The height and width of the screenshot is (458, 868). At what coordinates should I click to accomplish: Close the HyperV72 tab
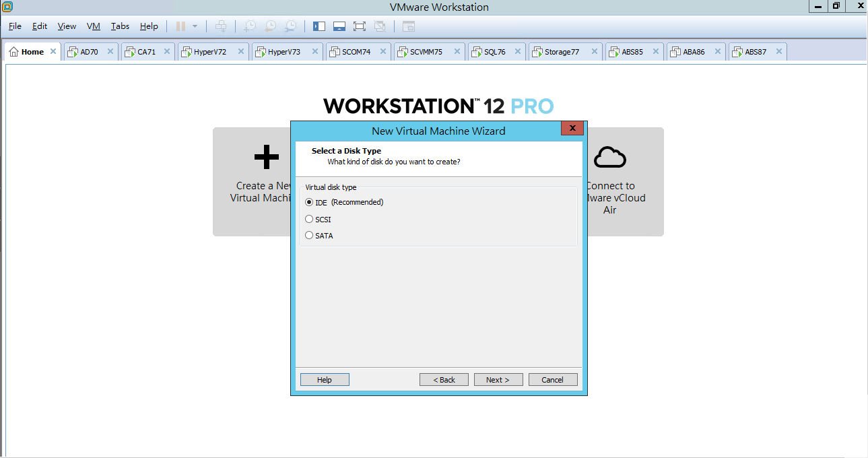click(x=241, y=51)
